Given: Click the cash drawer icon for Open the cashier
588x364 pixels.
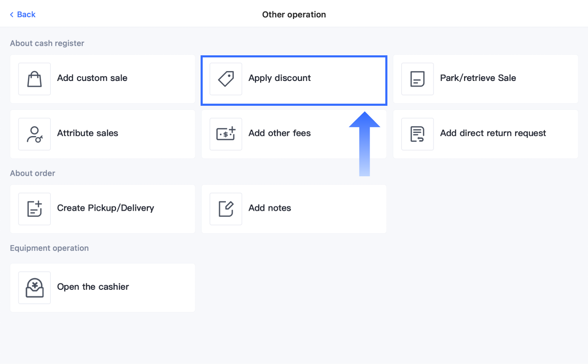Looking at the screenshot, I should point(34,287).
